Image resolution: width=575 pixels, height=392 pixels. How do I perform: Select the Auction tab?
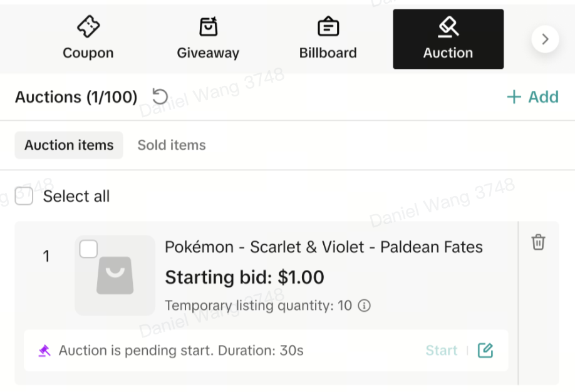coord(448,39)
